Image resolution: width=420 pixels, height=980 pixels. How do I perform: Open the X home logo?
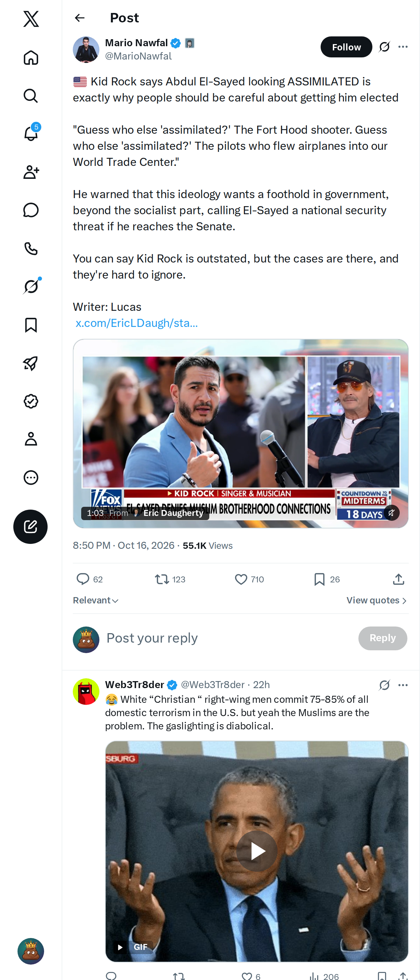tap(31, 19)
